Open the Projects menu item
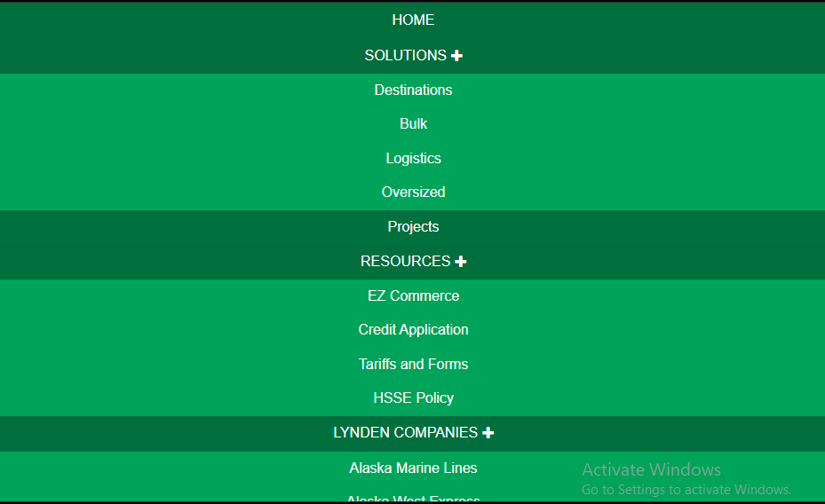Image resolution: width=825 pixels, height=504 pixels. [413, 226]
